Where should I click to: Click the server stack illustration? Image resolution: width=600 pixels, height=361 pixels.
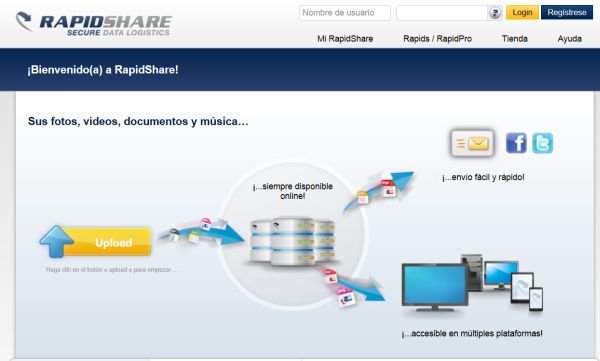[x=293, y=242]
